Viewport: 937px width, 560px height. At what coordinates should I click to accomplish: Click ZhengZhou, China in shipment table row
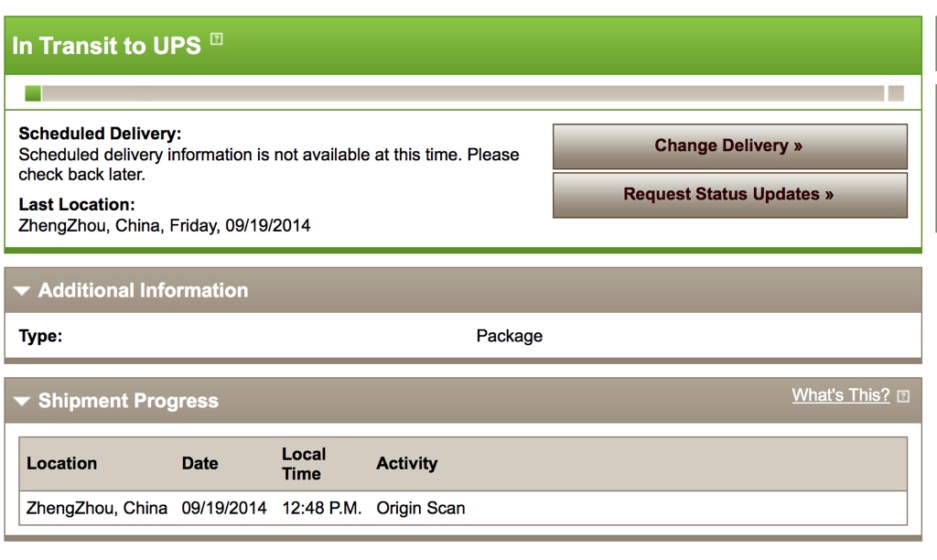(x=97, y=508)
